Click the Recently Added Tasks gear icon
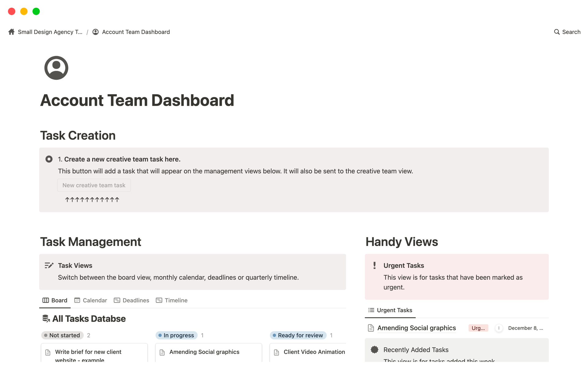The image size is (588, 368). click(x=375, y=349)
